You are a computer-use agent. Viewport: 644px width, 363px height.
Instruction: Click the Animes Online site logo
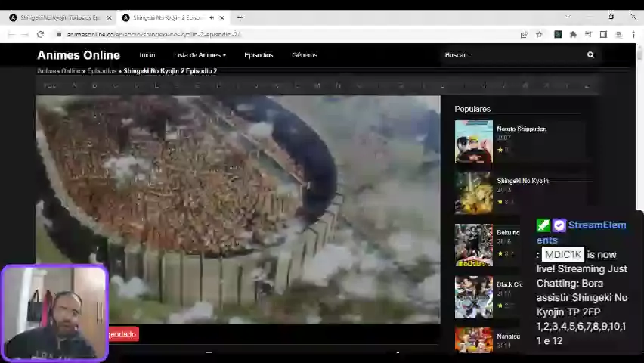[x=79, y=55]
